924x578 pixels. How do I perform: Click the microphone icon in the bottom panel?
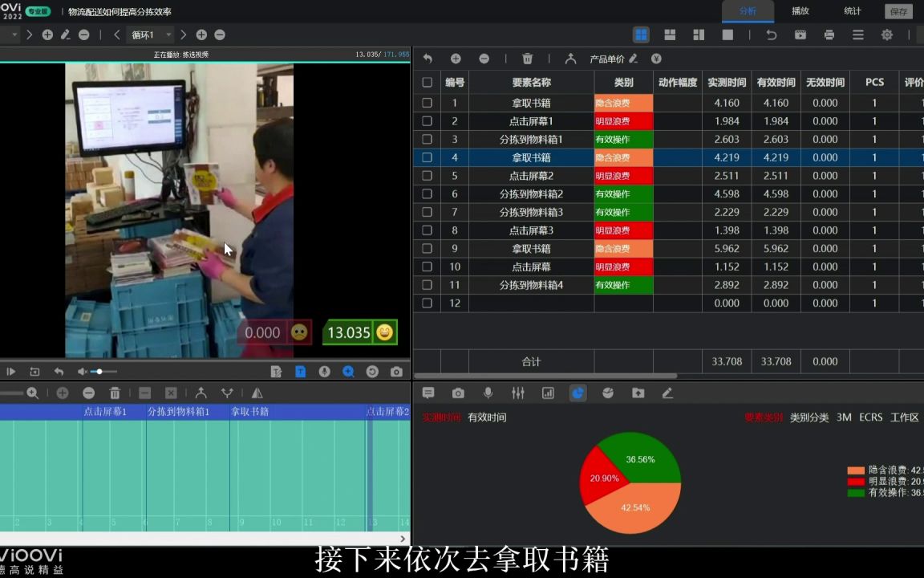click(x=488, y=393)
